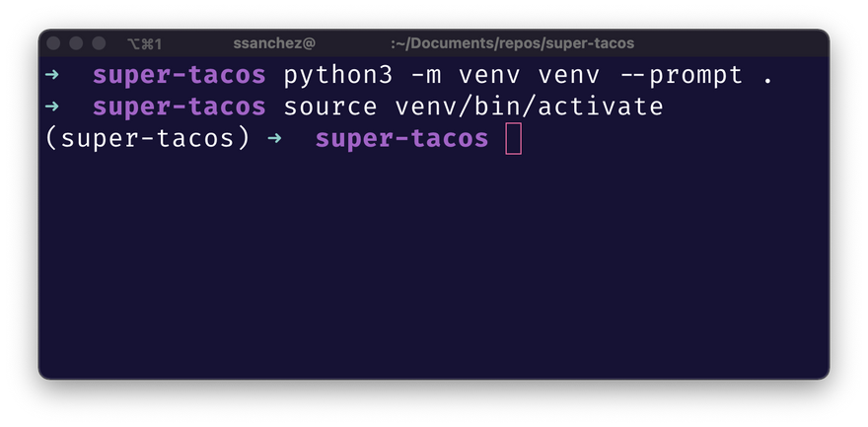Image resolution: width=868 pixels, height=427 pixels.
Task: Click the hollow cursor block at the prompt
Action: 513,138
